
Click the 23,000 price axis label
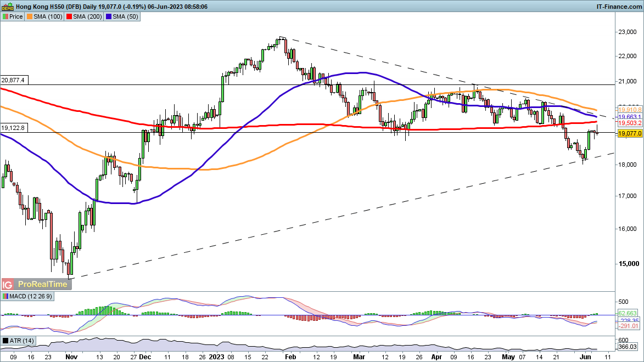coord(628,32)
